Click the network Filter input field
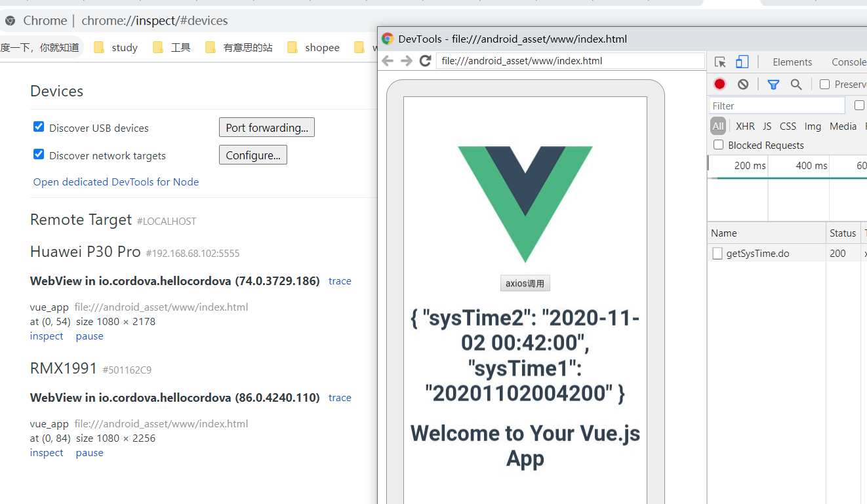This screenshot has width=867, height=504. point(777,106)
